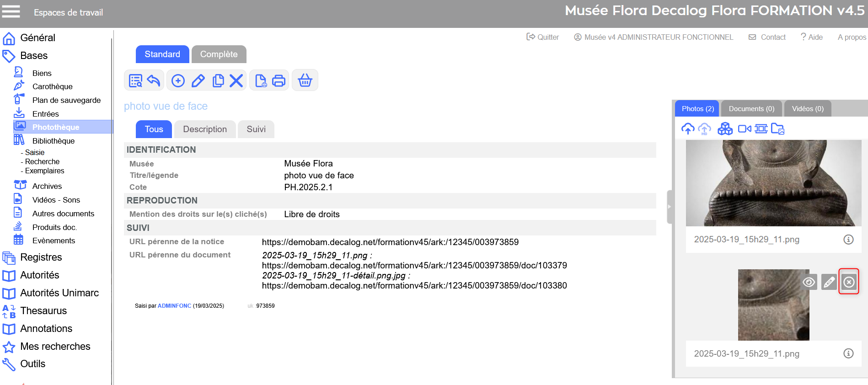Viewport: 868px width, 385px height.
Task: Open the Vidéos (0) tab
Action: (808, 109)
